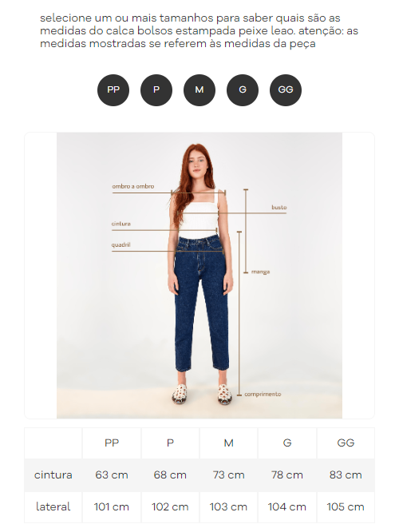This screenshot has height=532, width=399.
Task: Click the 'comprimento' measurement label
Action: [x=263, y=394]
